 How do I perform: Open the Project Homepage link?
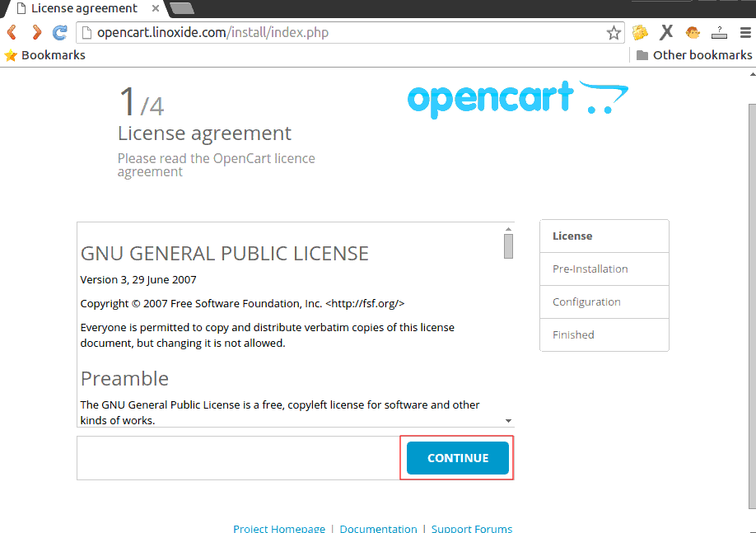(279, 528)
